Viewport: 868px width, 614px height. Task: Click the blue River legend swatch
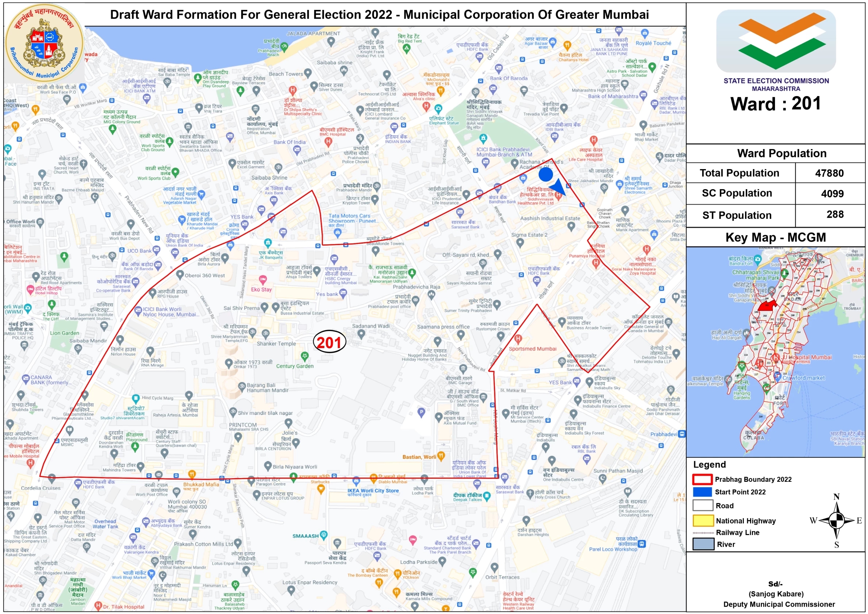tap(703, 544)
